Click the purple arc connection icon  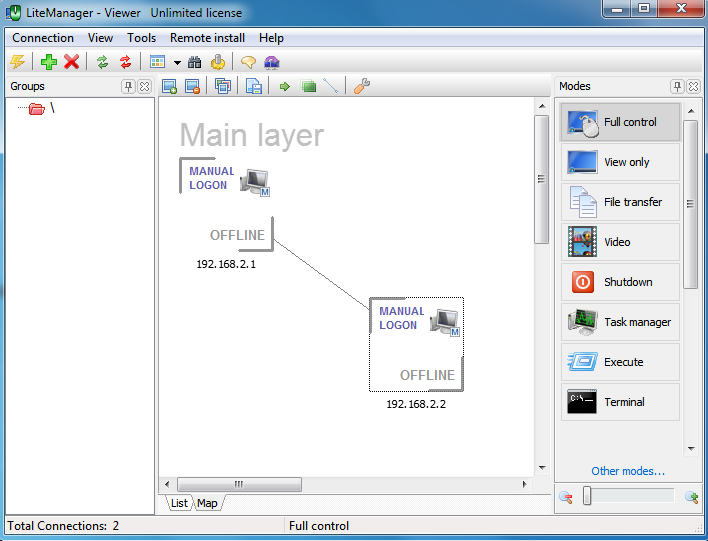[x=272, y=62]
